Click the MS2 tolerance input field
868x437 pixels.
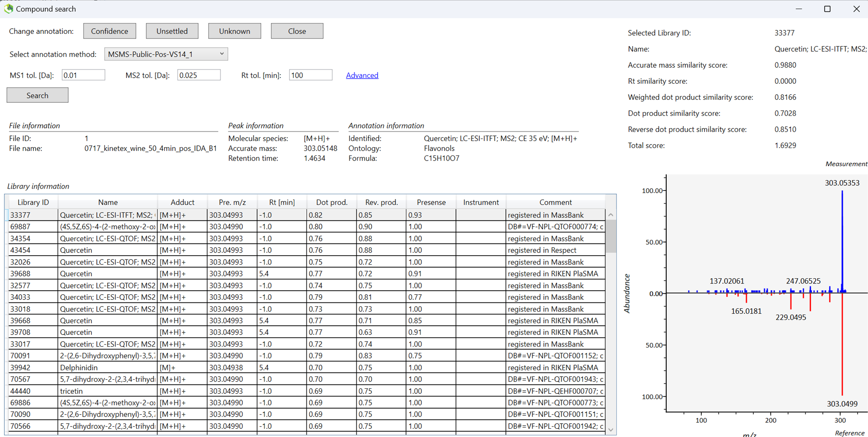click(x=199, y=75)
